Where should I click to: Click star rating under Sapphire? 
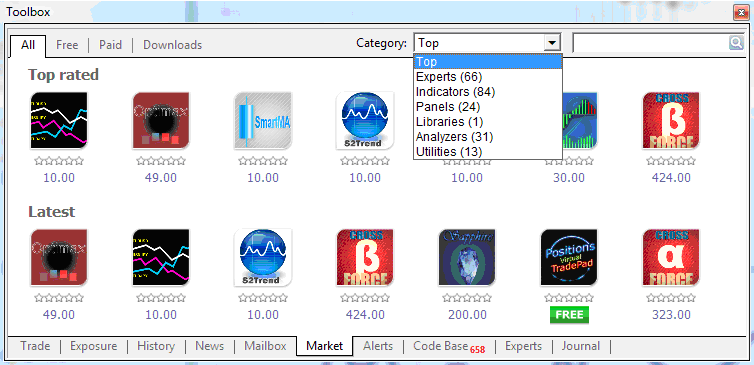467,298
